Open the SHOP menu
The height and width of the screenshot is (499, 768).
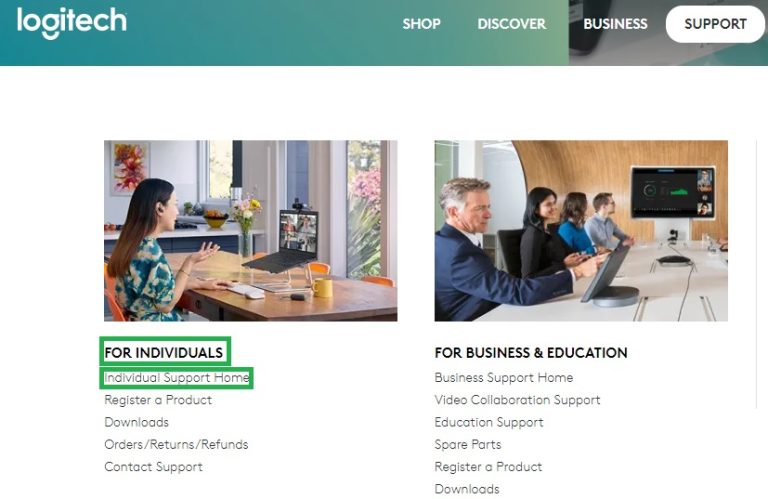[x=421, y=24]
